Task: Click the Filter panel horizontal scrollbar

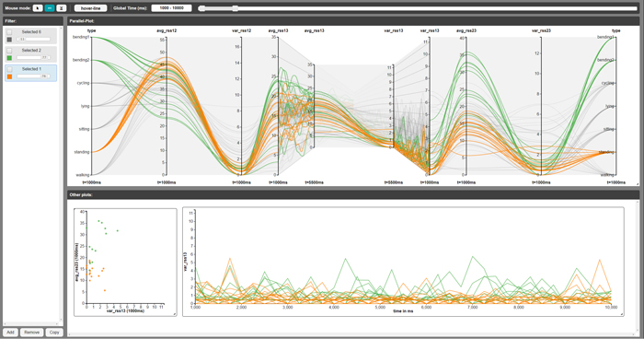Action: [x=31, y=324]
